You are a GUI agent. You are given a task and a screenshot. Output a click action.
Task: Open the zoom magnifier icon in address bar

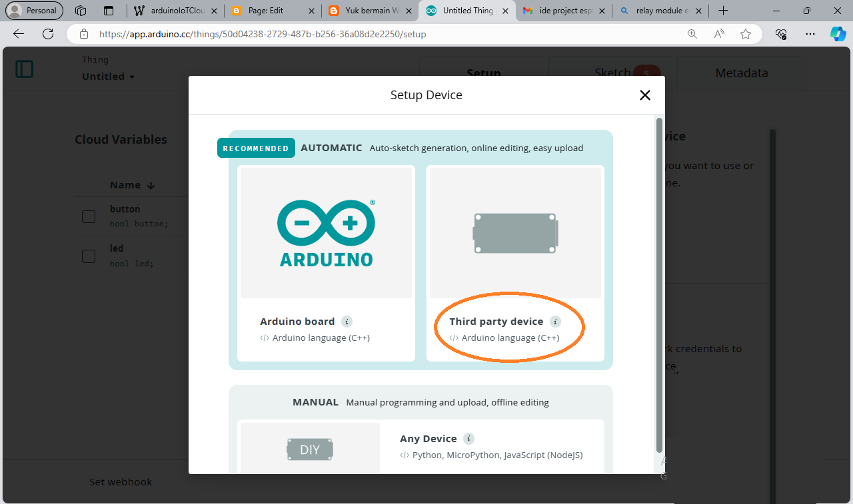click(x=692, y=34)
